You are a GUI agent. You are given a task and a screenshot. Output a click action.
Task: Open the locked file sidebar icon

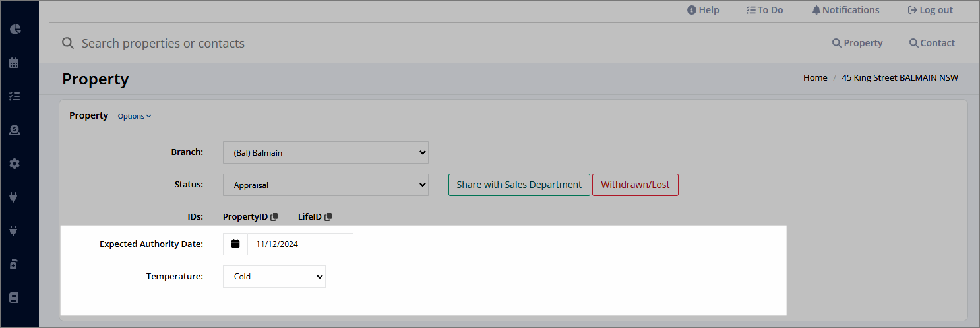[15, 264]
